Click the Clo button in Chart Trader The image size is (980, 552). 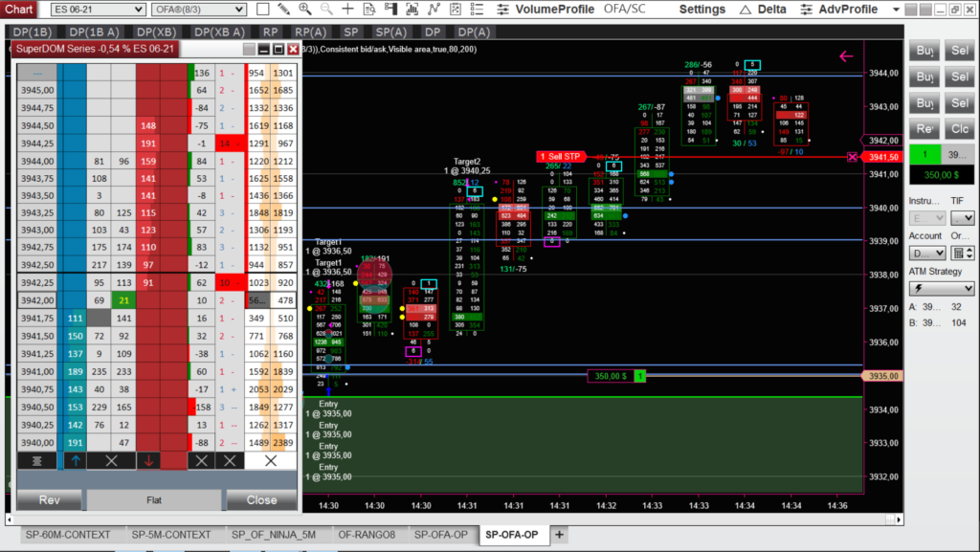point(959,129)
